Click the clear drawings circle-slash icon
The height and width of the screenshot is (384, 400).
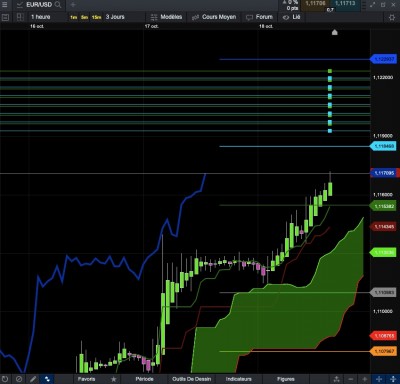click(19, 379)
